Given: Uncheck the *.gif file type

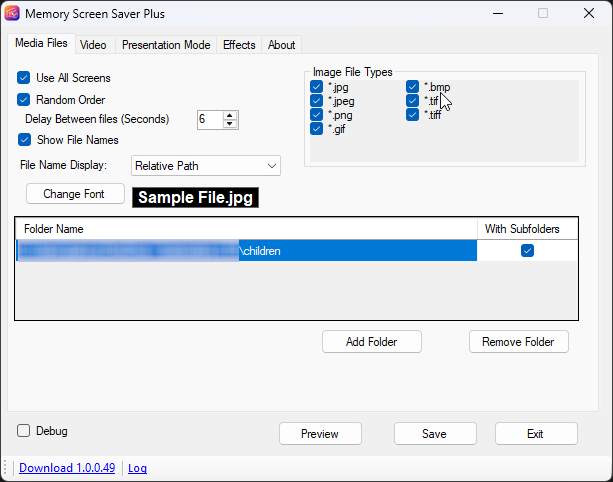Looking at the screenshot, I should click(316, 129).
